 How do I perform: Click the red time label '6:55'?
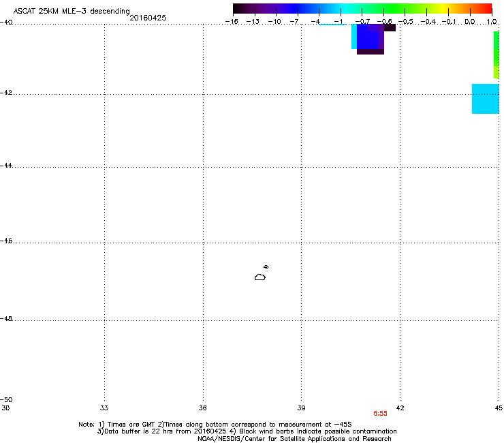380,414
